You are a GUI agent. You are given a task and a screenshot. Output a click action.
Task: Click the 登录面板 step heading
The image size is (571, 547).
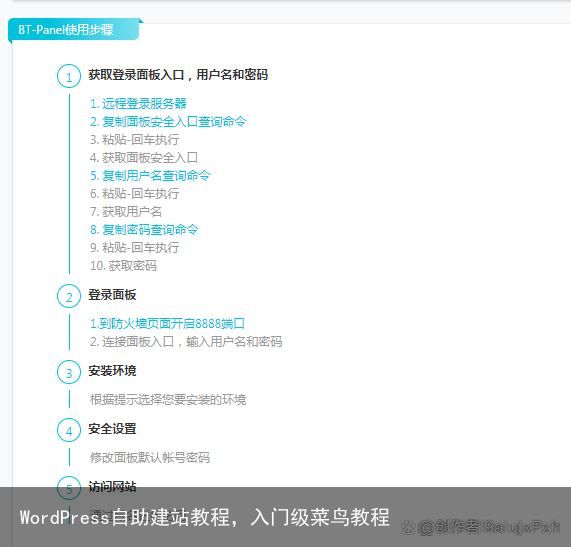[x=112, y=295]
